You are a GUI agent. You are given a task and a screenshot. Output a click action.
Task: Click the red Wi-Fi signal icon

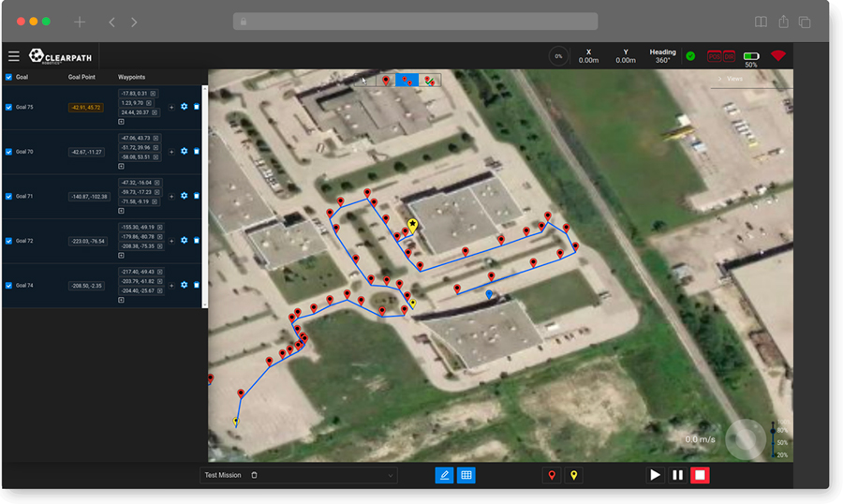point(777,56)
